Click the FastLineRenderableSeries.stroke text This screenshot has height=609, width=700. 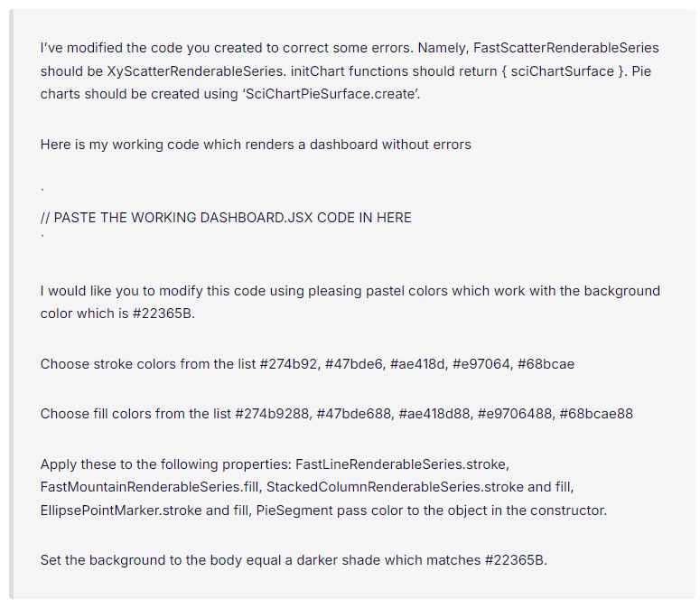pyautogui.click(x=402, y=464)
